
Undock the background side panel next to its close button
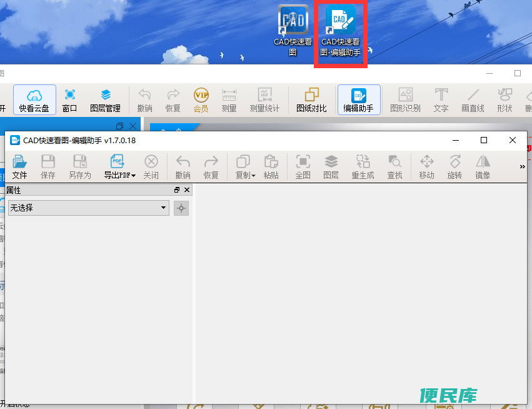tap(119, 126)
